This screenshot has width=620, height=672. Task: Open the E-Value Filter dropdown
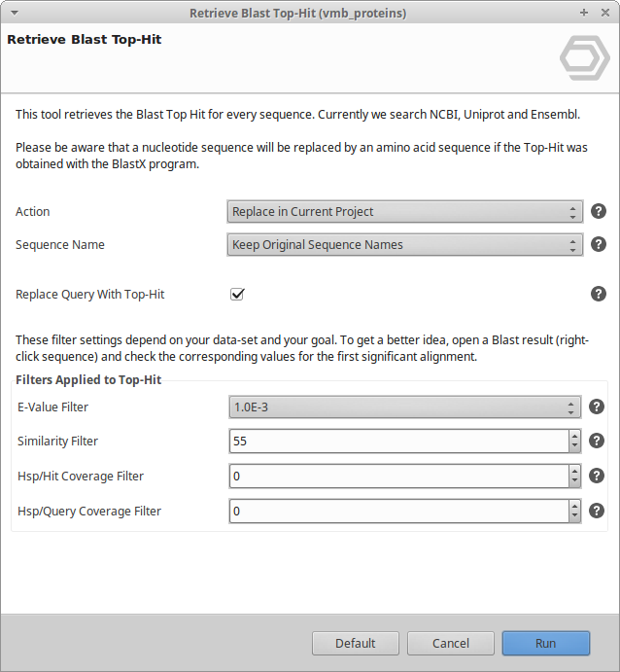click(x=404, y=407)
